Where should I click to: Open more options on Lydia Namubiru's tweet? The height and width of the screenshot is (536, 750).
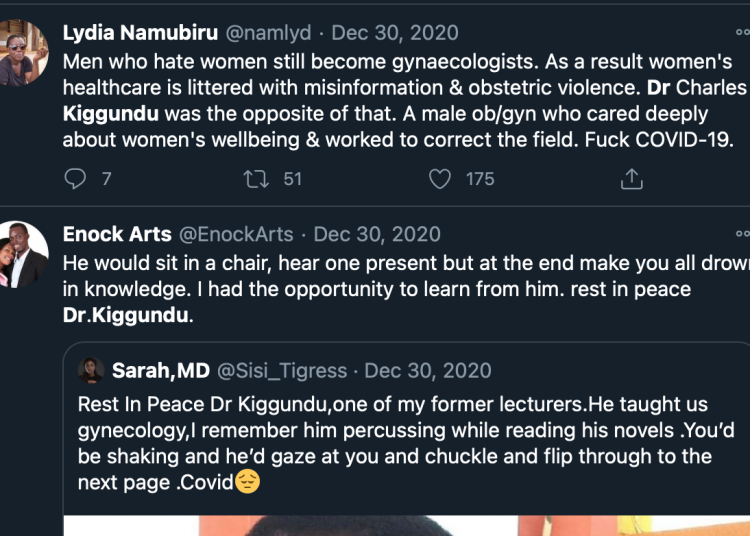click(x=742, y=32)
